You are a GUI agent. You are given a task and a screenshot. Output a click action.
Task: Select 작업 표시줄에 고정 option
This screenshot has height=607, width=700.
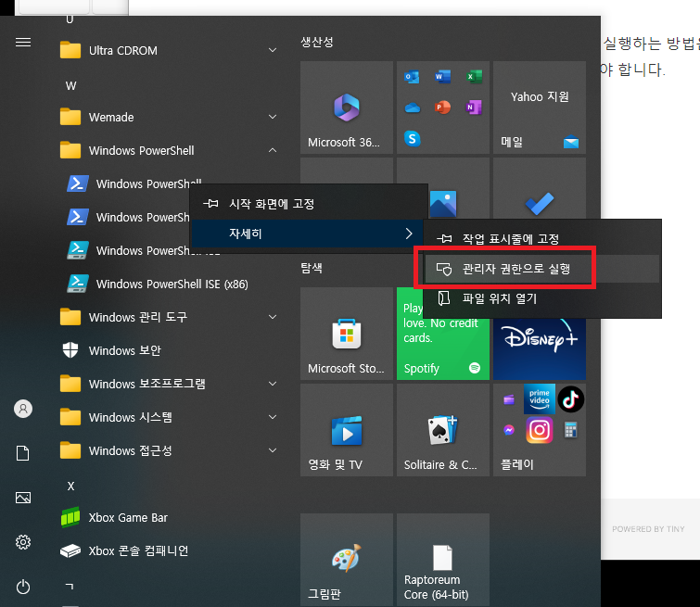[x=542, y=239]
